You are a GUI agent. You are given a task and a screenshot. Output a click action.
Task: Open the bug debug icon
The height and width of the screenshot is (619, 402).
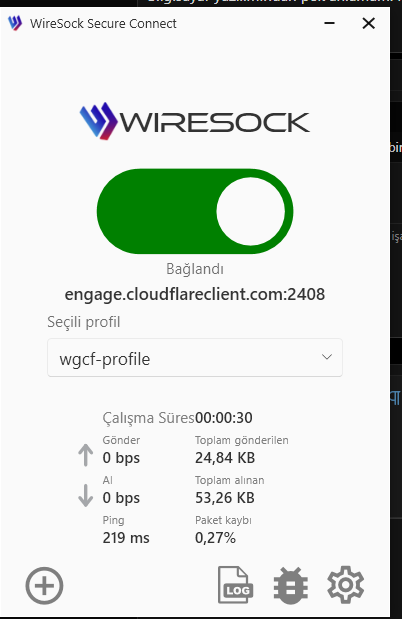coord(291,585)
